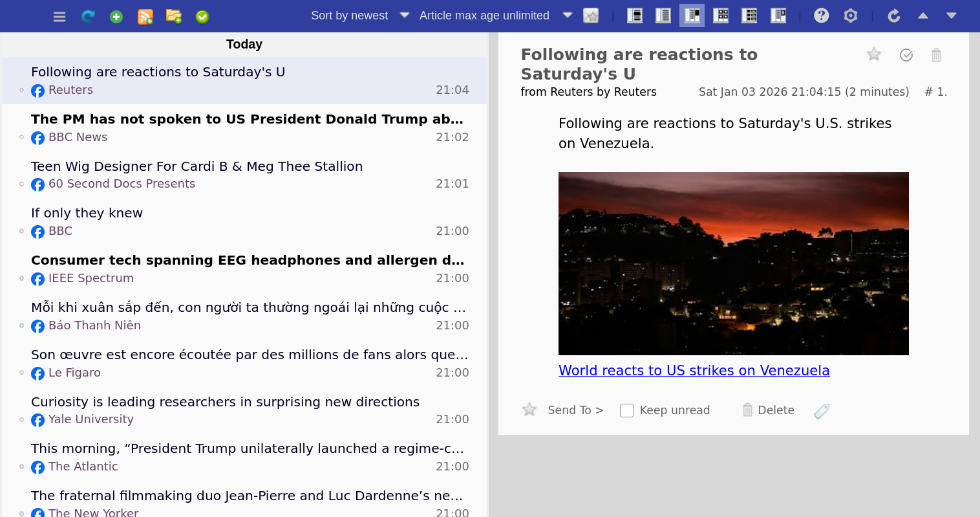Click the blue refresh feeds icon

88,16
